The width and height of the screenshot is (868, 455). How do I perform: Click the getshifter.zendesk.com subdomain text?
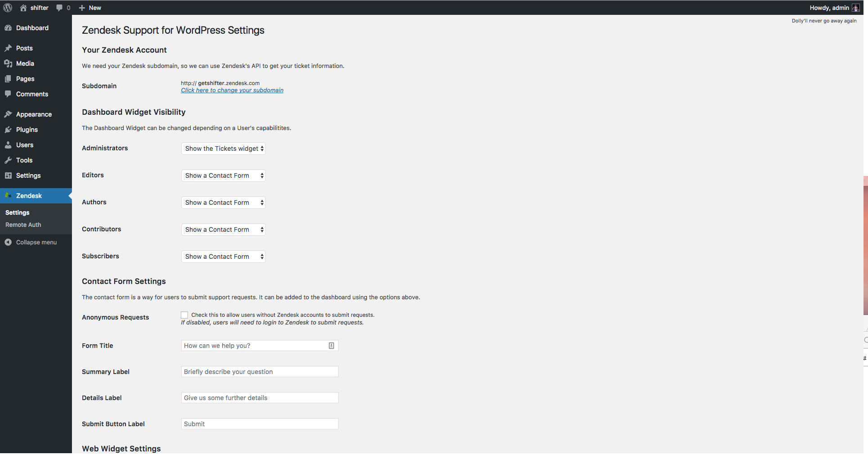(x=228, y=83)
